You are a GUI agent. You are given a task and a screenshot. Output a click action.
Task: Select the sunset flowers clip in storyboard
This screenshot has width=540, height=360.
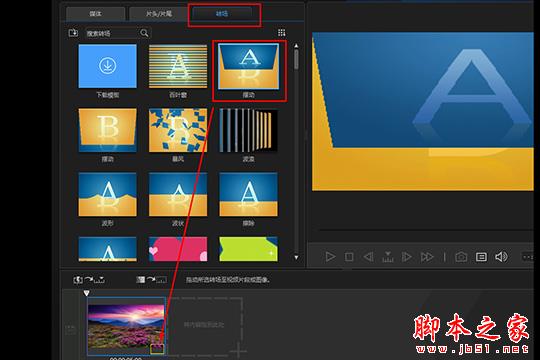[x=126, y=326]
